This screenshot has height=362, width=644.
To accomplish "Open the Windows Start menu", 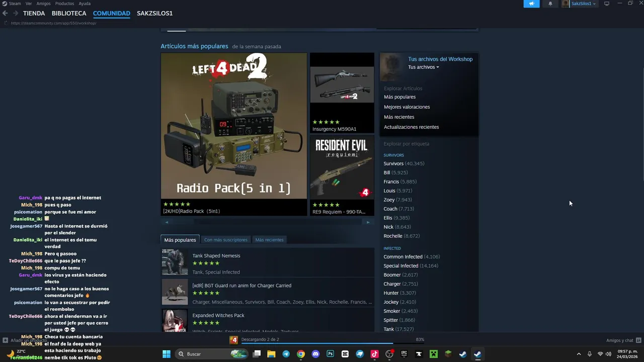I will [166, 354].
